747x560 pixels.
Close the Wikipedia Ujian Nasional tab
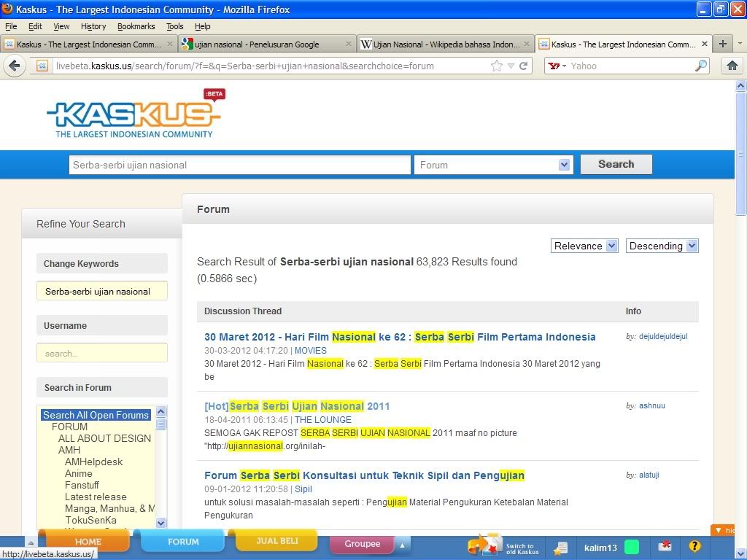click(x=527, y=44)
